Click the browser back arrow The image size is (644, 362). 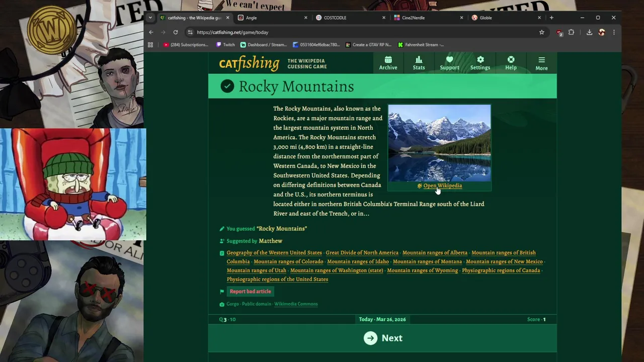pyautogui.click(x=151, y=32)
